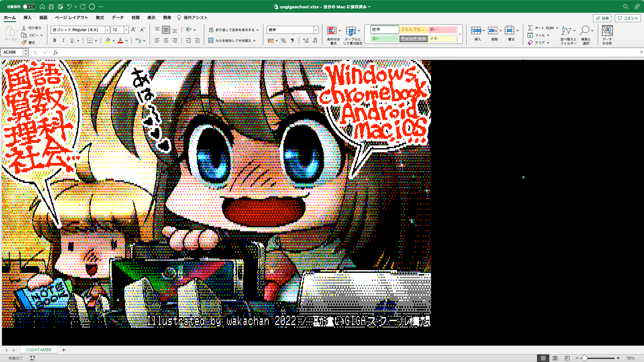
Task: Increase decimal places icon
Action: [306, 41]
